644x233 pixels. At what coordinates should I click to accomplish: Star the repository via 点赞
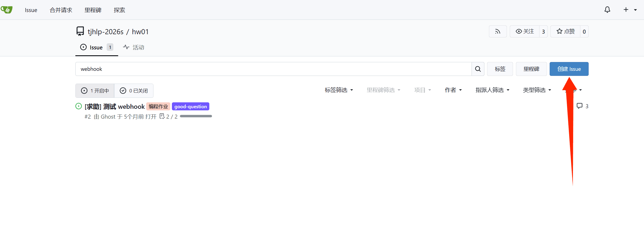point(565,32)
